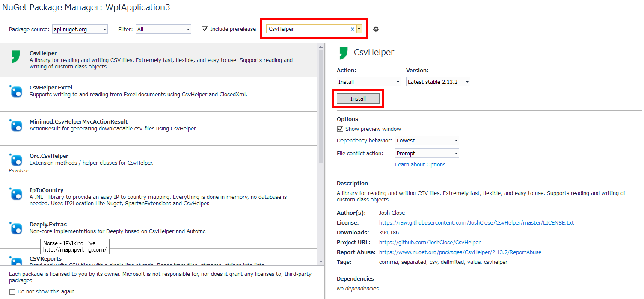Image resolution: width=644 pixels, height=299 pixels.
Task: Select the CsvHelper.Excel package icon
Action: click(16, 91)
